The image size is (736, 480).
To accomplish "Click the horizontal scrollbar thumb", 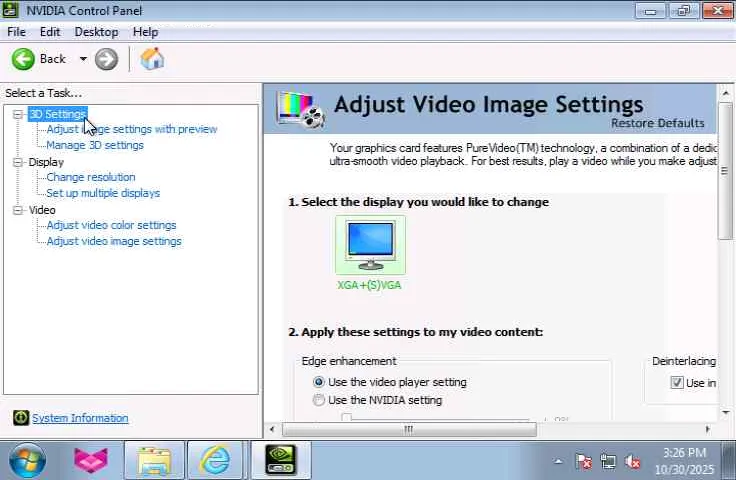I will point(409,429).
